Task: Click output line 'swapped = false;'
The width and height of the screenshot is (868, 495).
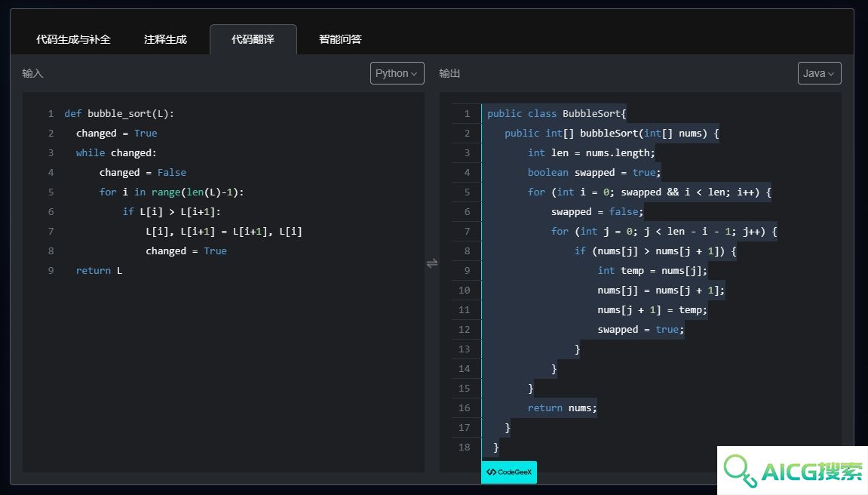Action: pyautogui.click(x=597, y=211)
